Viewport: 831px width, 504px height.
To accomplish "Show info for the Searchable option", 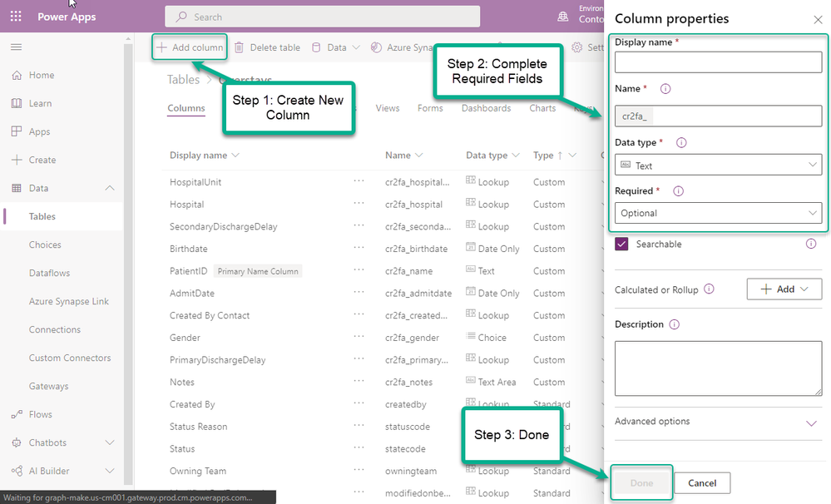I will (811, 244).
